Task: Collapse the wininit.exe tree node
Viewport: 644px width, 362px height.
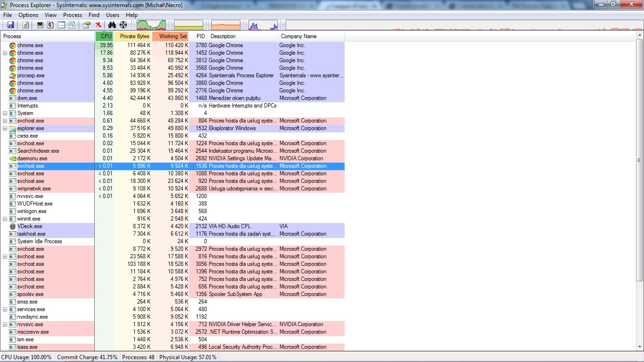Action: pyautogui.click(x=5, y=219)
